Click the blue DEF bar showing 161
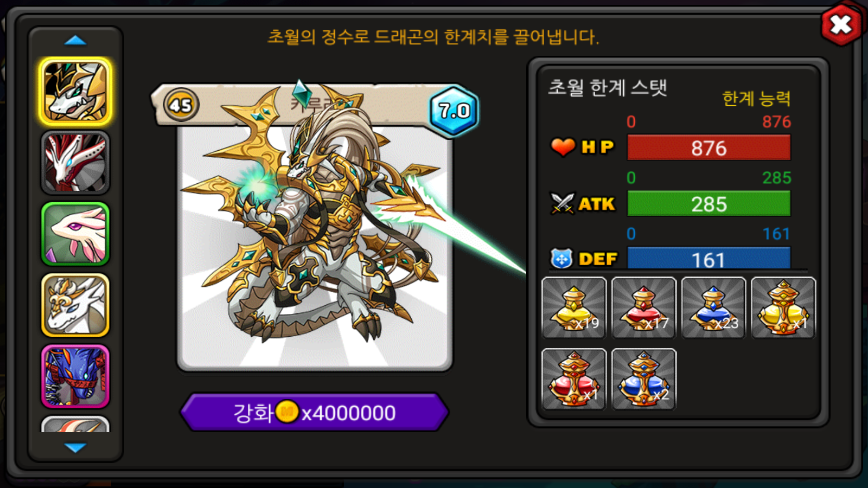 click(709, 258)
